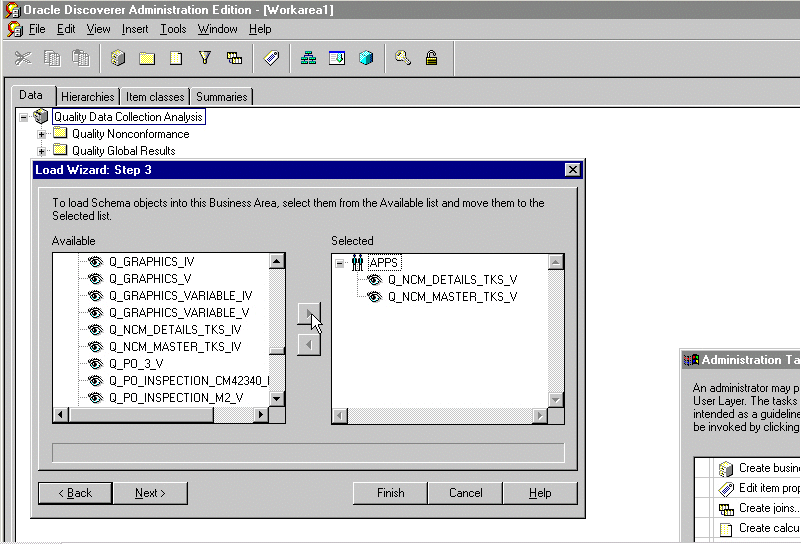The width and height of the screenshot is (801, 544).
Task: Click the Cut scissors toolbar icon
Action: 23,58
